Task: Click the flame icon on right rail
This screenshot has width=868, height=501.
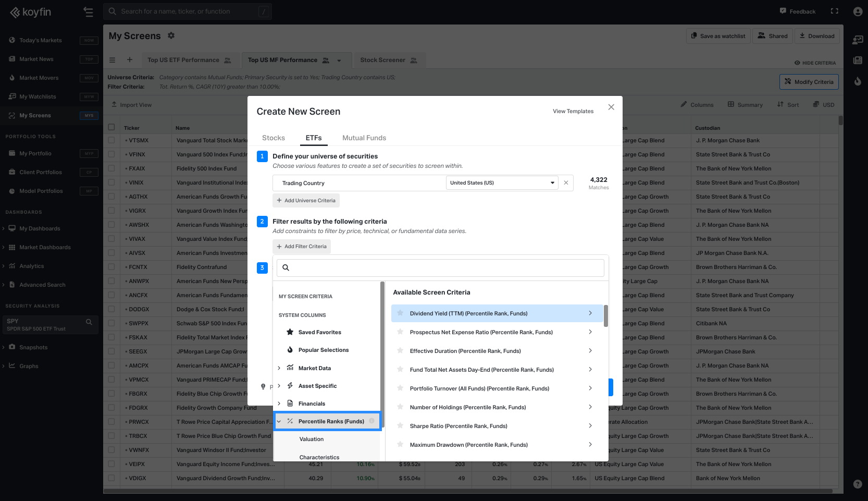Action: 858,81
